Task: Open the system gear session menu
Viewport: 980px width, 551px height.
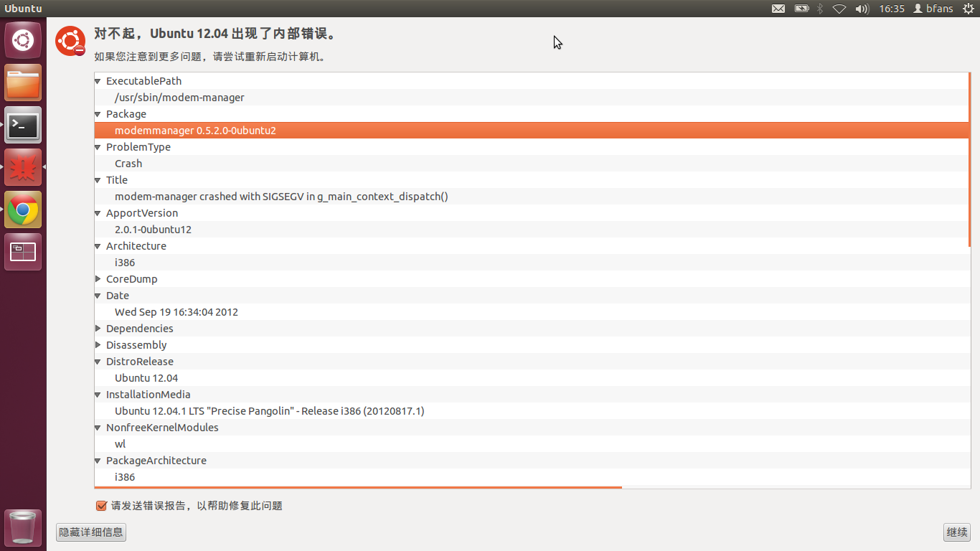Action: point(968,9)
